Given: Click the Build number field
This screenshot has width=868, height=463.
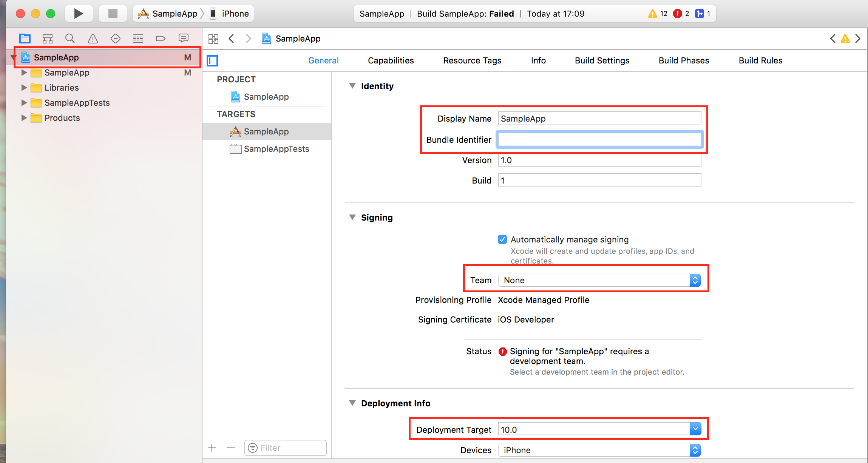Looking at the screenshot, I should point(599,181).
